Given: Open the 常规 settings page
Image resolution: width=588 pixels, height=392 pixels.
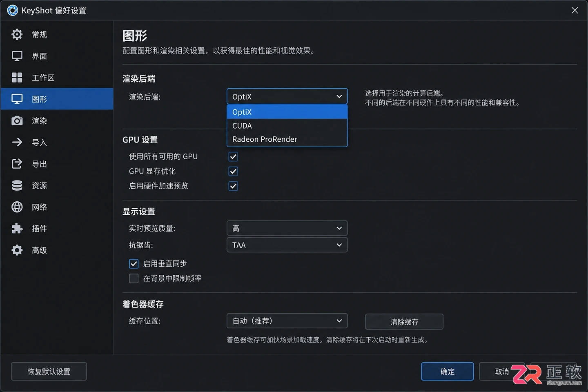Looking at the screenshot, I should (57, 34).
